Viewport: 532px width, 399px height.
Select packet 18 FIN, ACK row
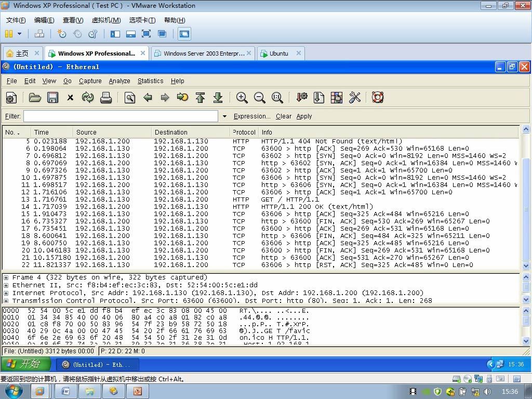click(261, 236)
